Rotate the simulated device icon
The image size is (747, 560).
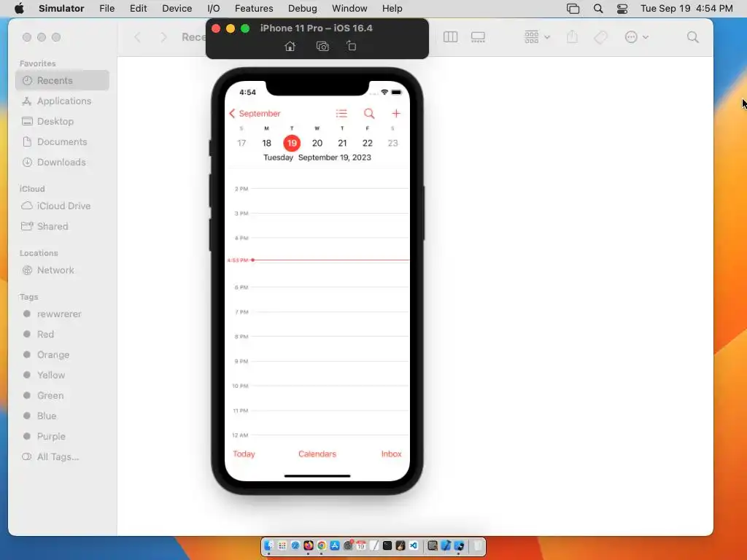(x=351, y=46)
